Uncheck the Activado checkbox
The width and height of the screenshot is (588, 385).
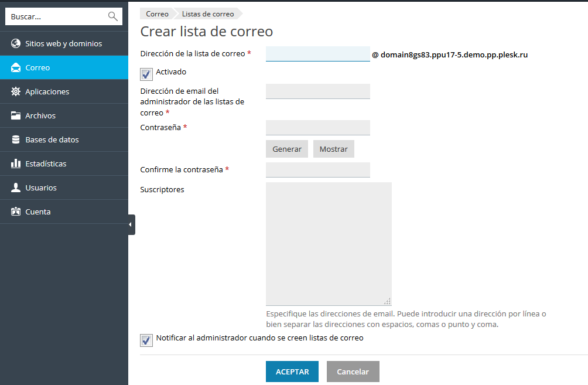coord(146,74)
